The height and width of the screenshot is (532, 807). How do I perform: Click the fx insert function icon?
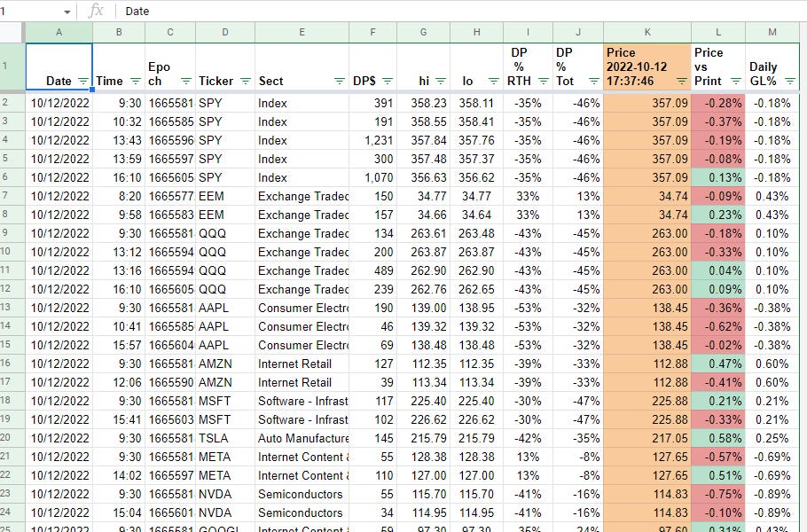tap(96, 12)
